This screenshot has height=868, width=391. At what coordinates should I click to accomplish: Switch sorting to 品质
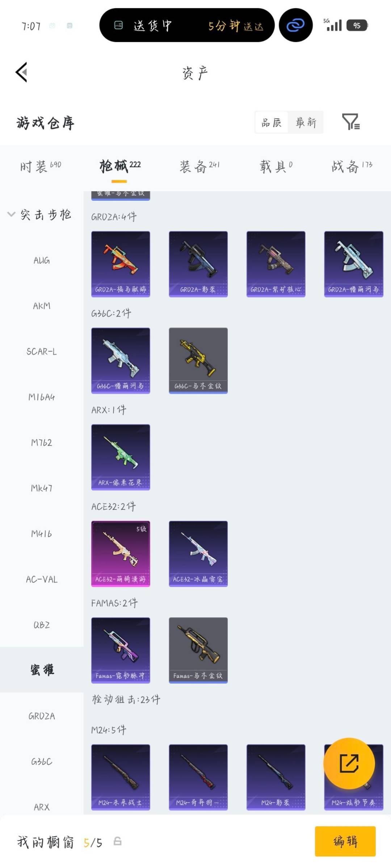[x=272, y=122]
